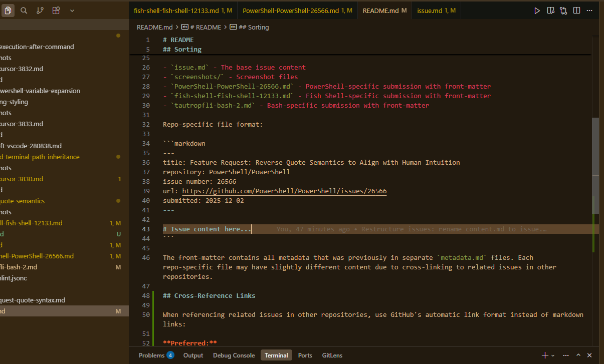
Task: Open the Source Control view icon
Action: coord(40,10)
